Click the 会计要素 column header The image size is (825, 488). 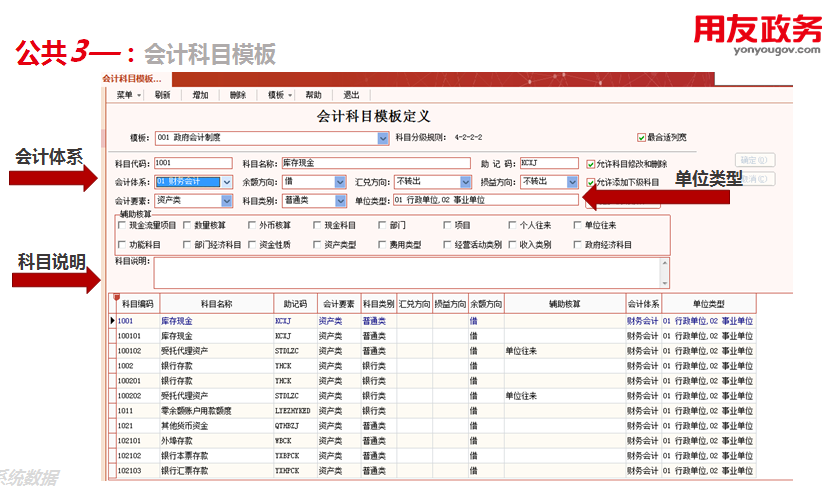click(339, 304)
